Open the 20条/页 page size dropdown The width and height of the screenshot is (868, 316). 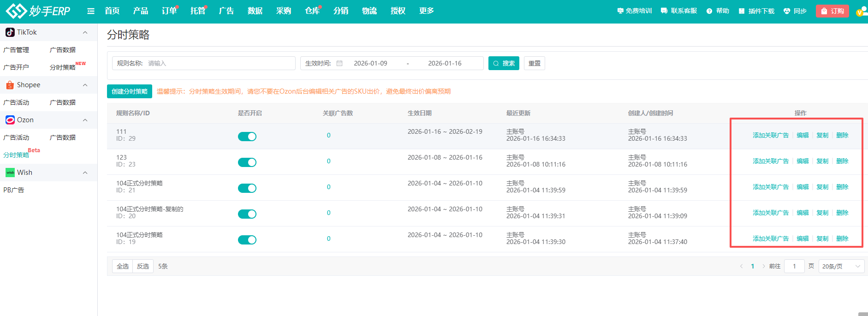(841, 266)
